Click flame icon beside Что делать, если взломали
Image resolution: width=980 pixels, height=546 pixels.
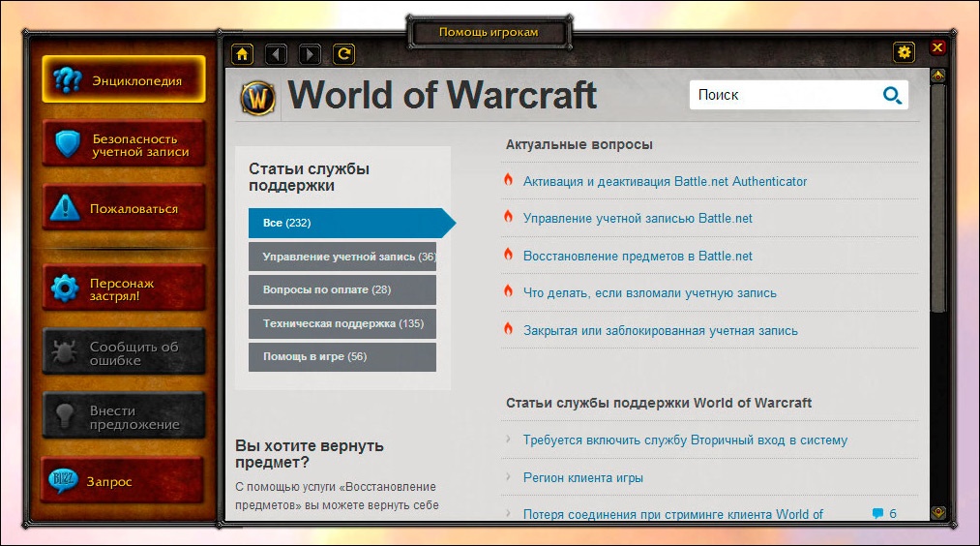coord(508,290)
